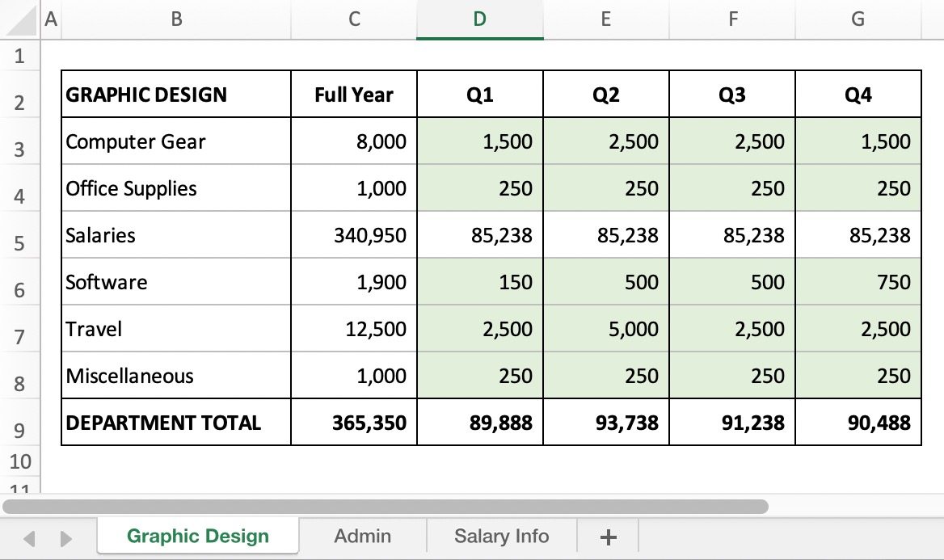Screen dimensions: 944x560
Task: Click Travel full year 12,500
Action: pos(354,329)
